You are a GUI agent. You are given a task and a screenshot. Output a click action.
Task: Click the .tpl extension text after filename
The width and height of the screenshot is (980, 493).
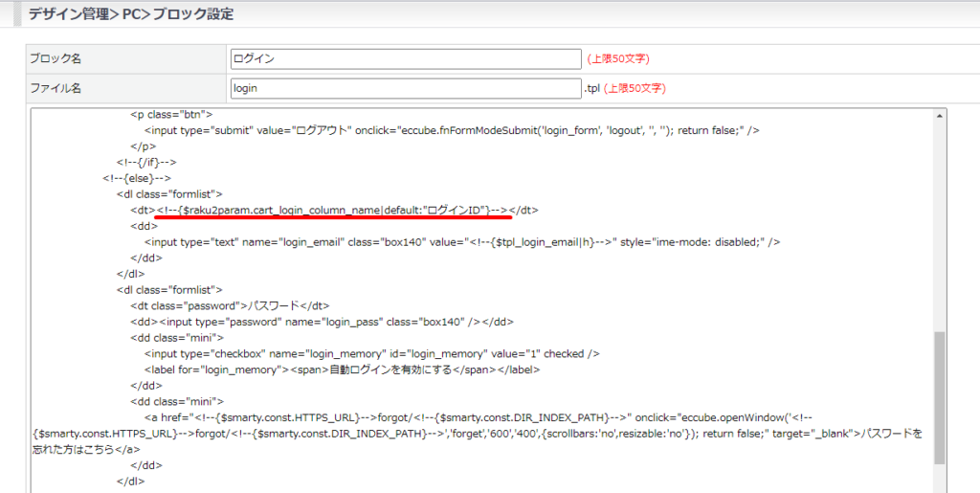tap(591, 88)
